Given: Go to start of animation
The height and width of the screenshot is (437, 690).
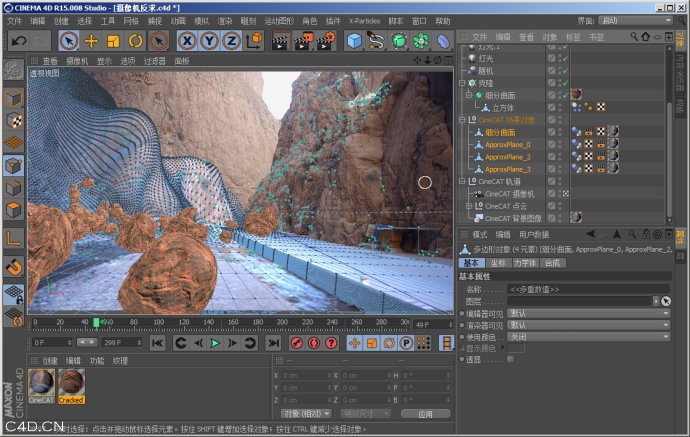Looking at the screenshot, I should click(157, 343).
